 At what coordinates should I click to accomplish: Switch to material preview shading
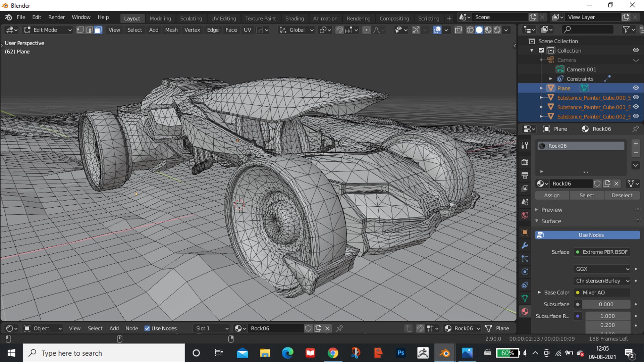[x=488, y=30]
